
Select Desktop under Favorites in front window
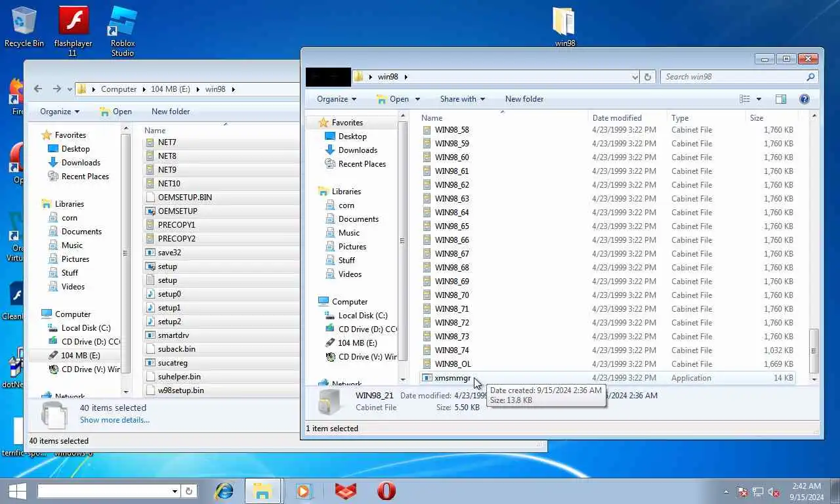[352, 136]
